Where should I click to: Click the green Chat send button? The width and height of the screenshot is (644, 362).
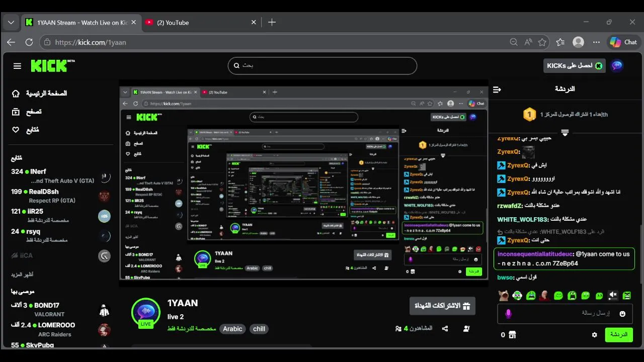click(x=619, y=334)
